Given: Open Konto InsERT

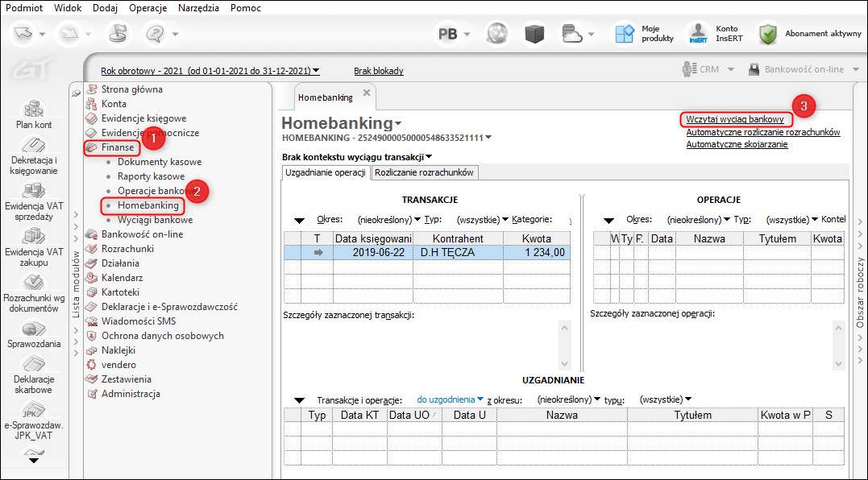Looking at the screenshot, I should tap(715, 34).
